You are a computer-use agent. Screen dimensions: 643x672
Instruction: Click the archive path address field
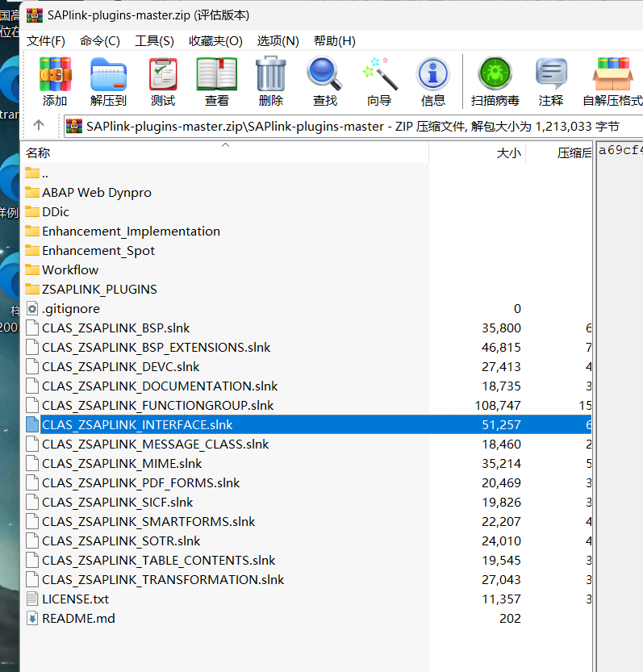[353, 126]
